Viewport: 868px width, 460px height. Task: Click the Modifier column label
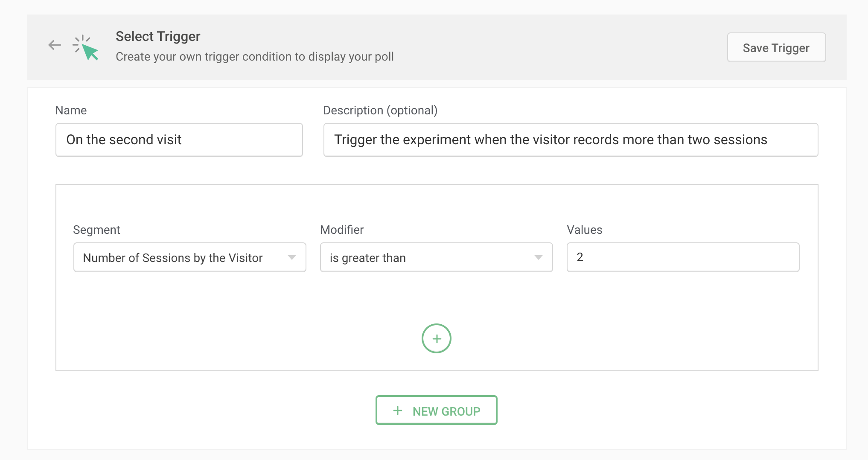pyautogui.click(x=342, y=230)
